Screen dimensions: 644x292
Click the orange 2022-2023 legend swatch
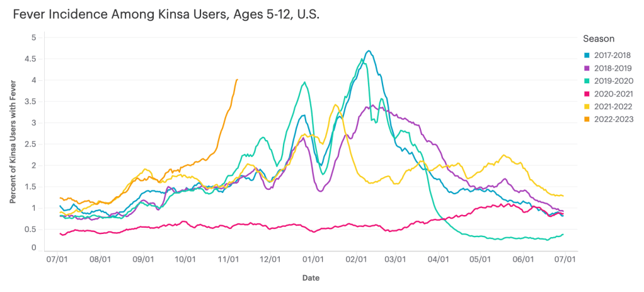pos(587,119)
